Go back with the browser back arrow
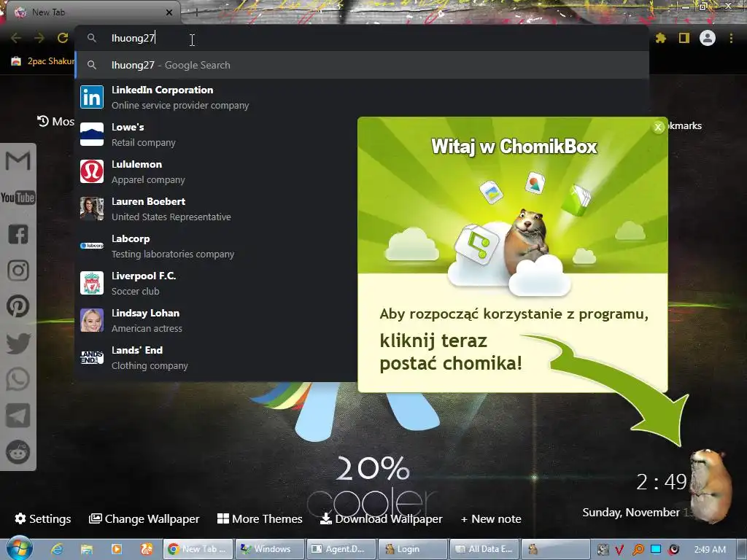The image size is (747, 560). (x=16, y=38)
